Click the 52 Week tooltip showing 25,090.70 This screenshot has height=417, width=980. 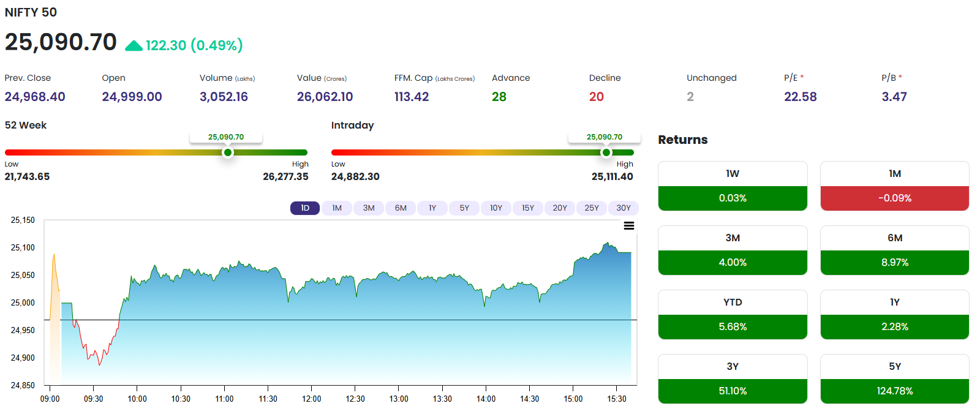point(226,137)
